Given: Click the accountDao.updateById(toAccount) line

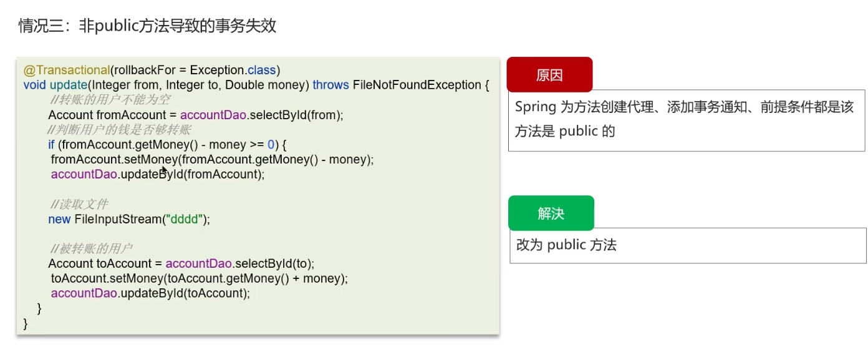Looking at the screenshot, I should click(x=150, y=293).
